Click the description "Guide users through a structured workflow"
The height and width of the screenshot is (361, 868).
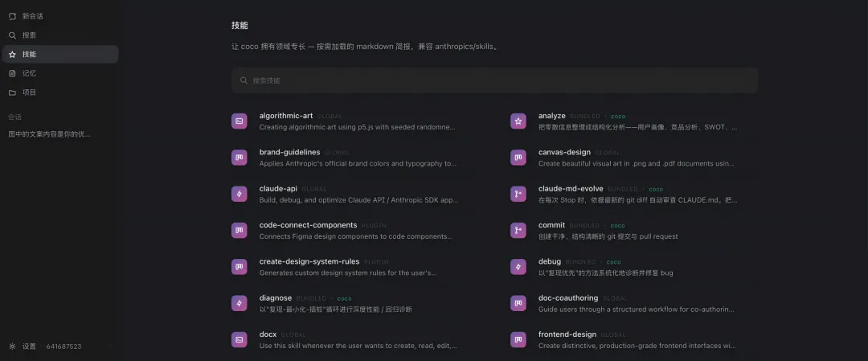point(637,310)
